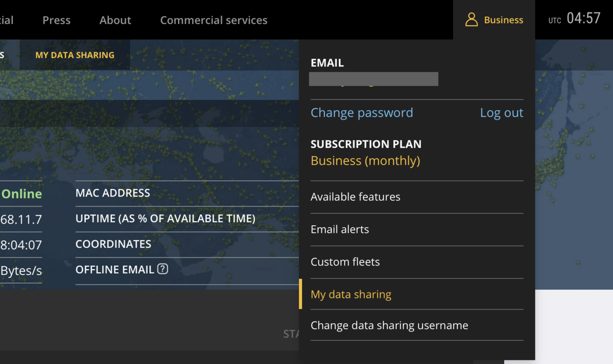613x364 pixels.
Task: Click the OFFLINE EMAIL help question-mark icon
Action: point(162,269)
